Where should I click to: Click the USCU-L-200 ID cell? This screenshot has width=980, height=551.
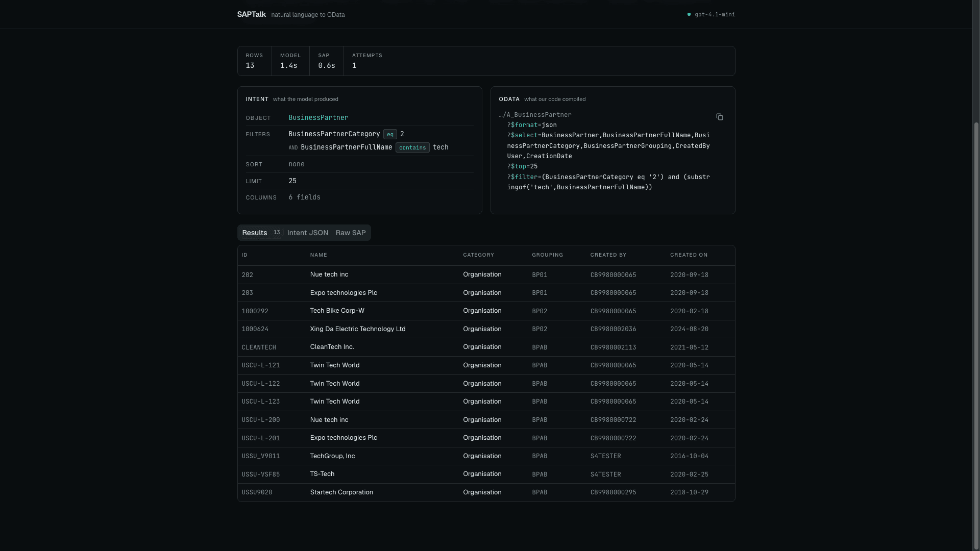[261, 420]
